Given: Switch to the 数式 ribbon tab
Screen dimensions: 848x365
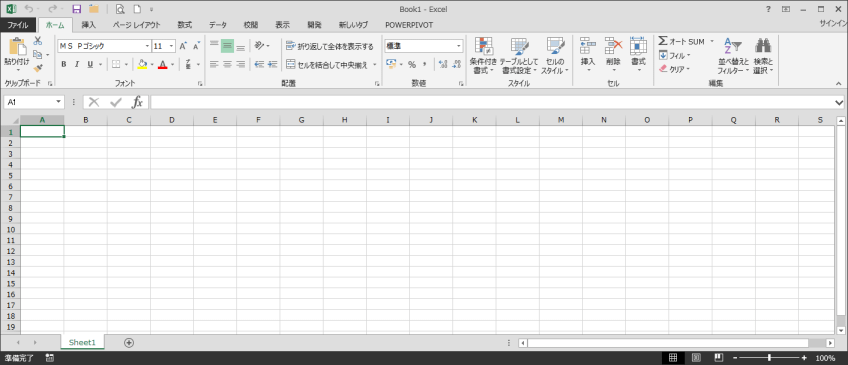Looking at the screenshot, I should point(184,25).
